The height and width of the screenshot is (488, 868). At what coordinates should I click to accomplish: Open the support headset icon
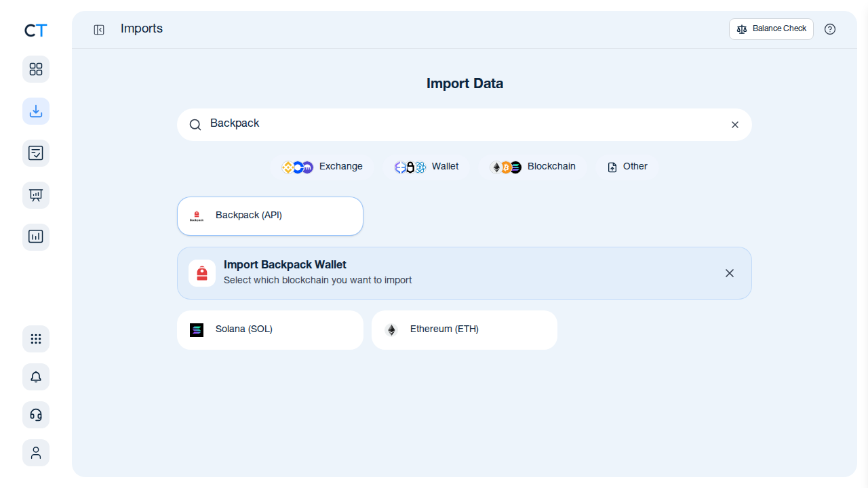pos(36,415)
